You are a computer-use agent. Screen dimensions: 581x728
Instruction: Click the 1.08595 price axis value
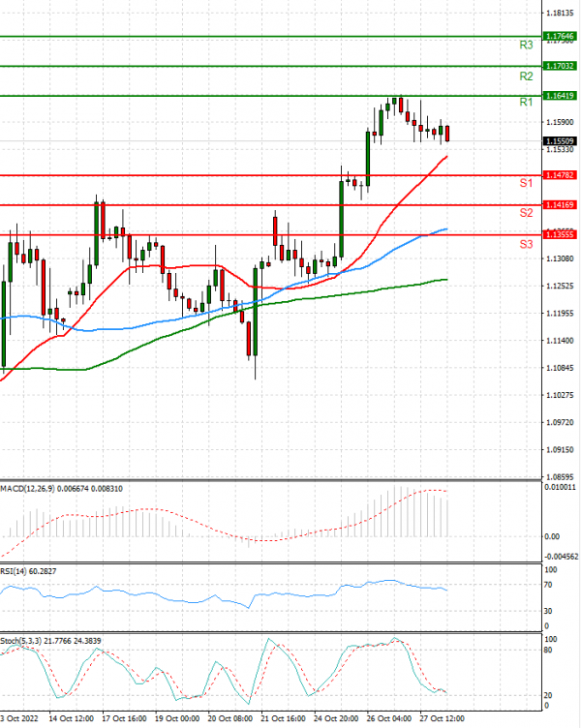(560, 477)
